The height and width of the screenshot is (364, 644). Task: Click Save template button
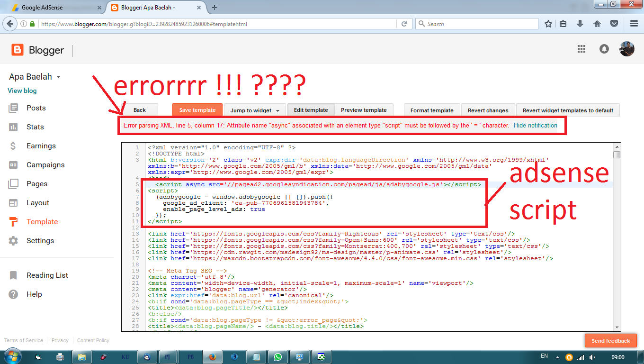pos(197,110)
